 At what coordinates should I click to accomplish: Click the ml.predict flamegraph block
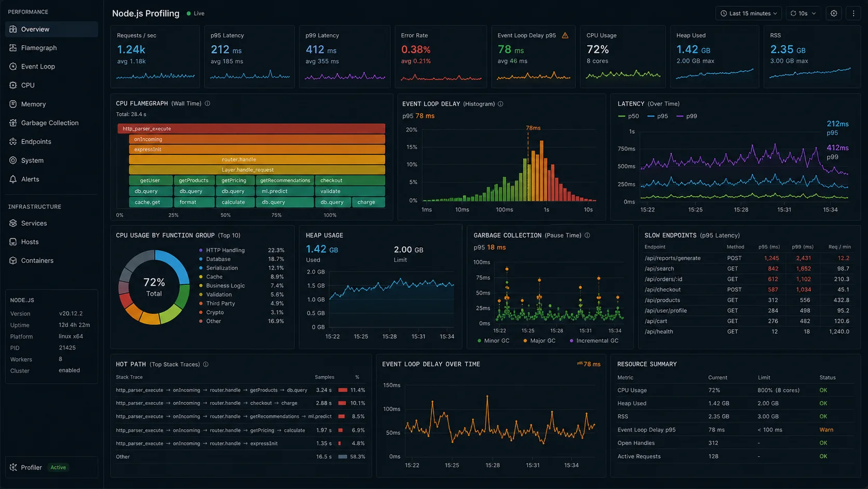coord(284,191)
